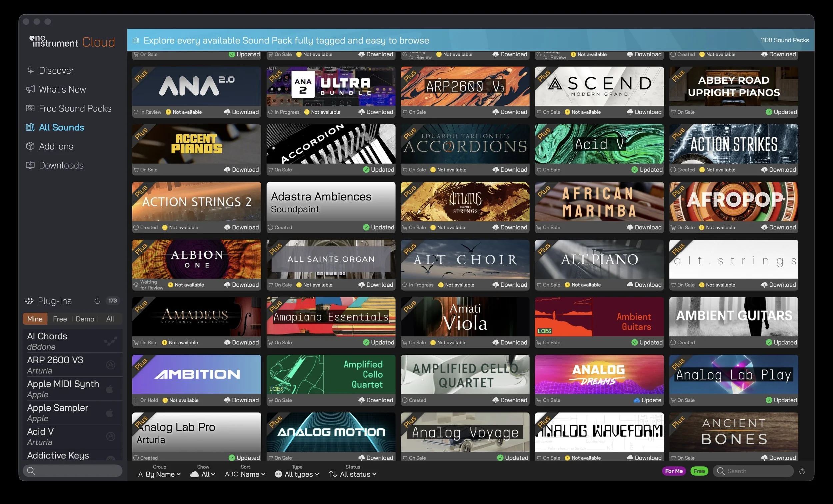Select the Demo plug-in filter
833x504 pixels.
coord(85,319)
